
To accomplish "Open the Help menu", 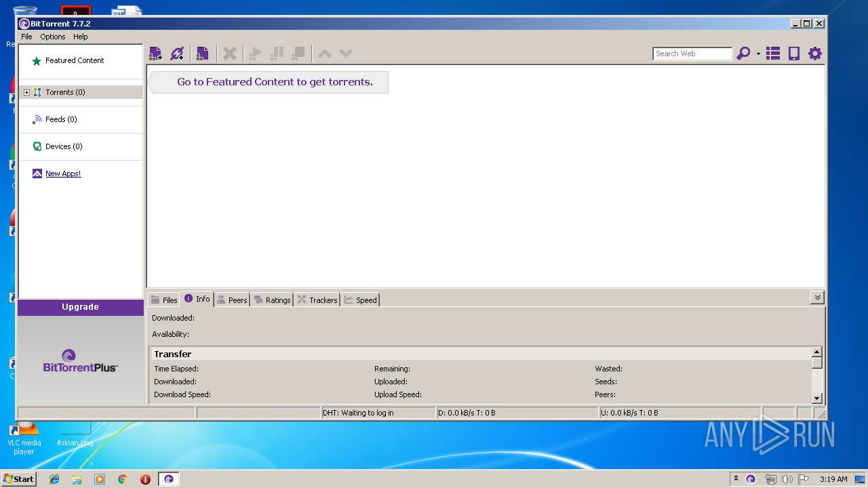I will [81, 37].
